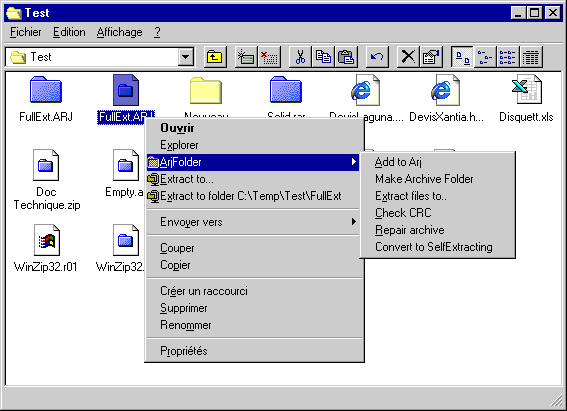This screenshot has width=567, height=411.
Task: Open the Affichage menu
Action: click(119, 32)
